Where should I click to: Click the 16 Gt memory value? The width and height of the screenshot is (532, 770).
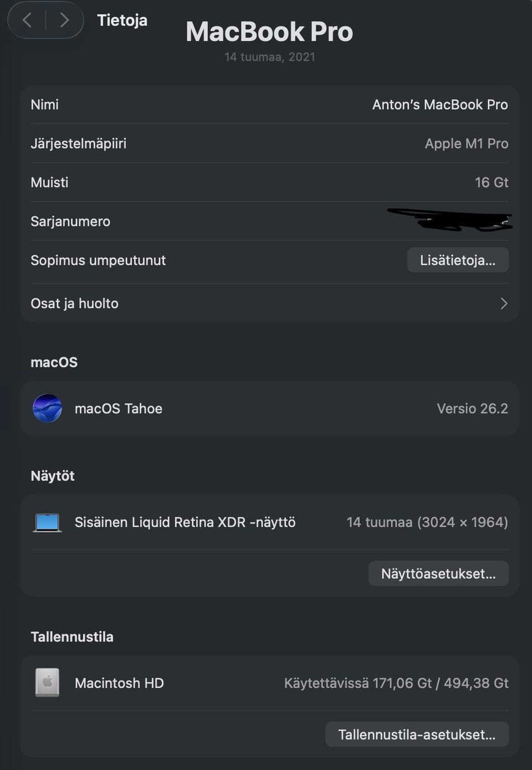492,182
